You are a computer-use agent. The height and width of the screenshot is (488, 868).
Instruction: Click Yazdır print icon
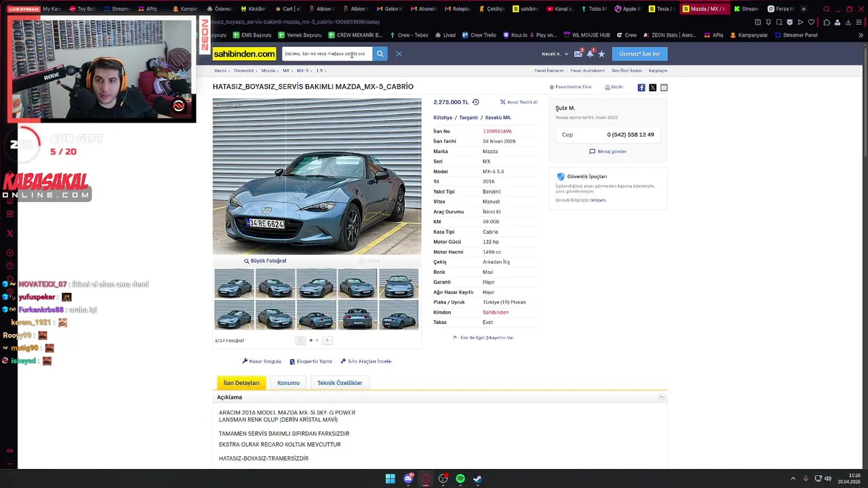click(x=614, y=87)
